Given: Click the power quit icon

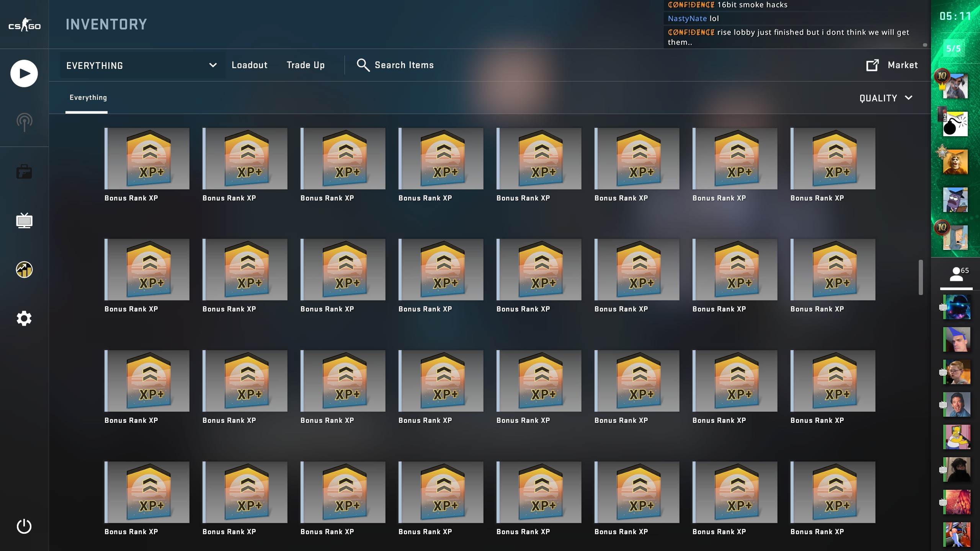Looking at the screenshot, I should click(x=24, y=527).
